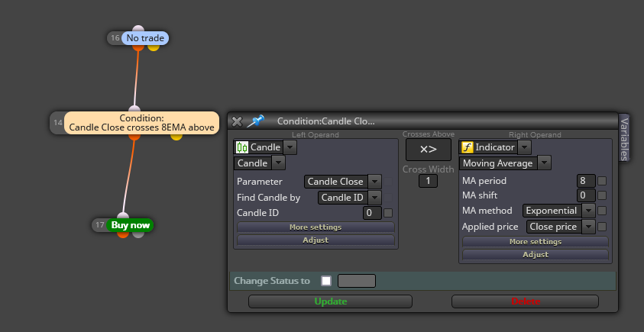
Task: Select the Buy now node
Action: (x=130, y=225)
